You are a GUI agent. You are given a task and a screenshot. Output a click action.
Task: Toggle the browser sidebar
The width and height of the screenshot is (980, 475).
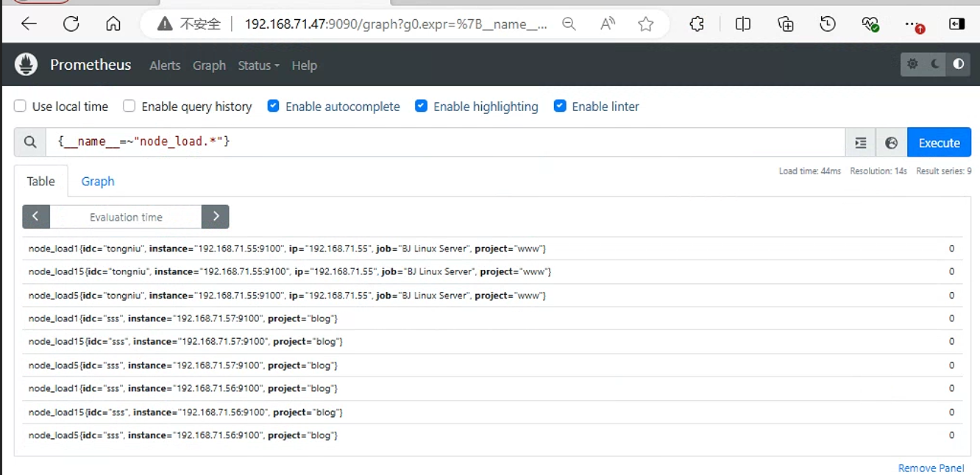coord(957,24)
